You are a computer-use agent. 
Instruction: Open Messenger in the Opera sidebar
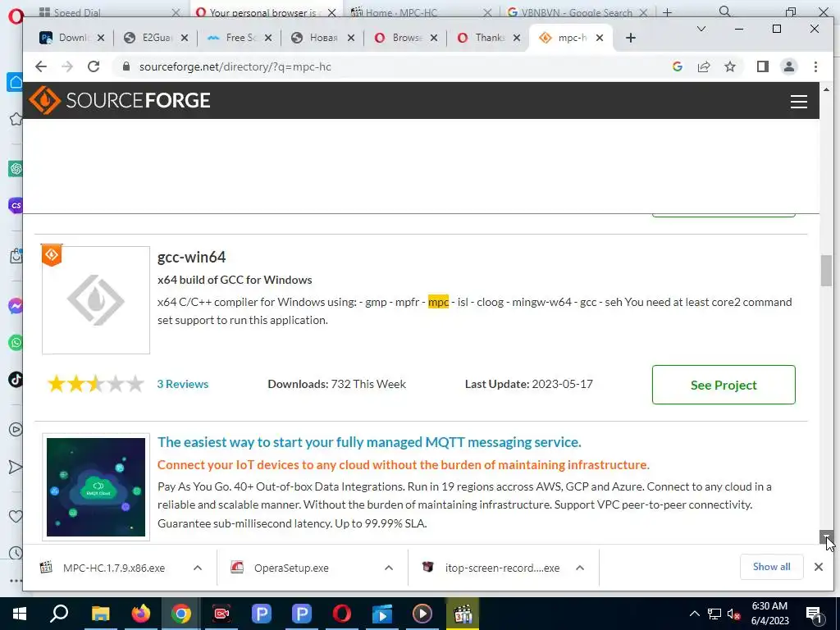coord(16,306)
